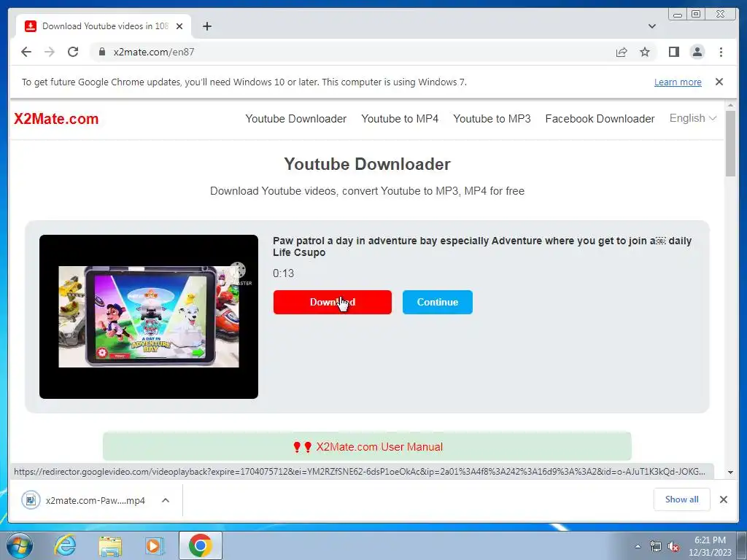The width and height of the screenshot is (747, 560).
Task: Open the Windows Start menu
Action: point(19,545)
